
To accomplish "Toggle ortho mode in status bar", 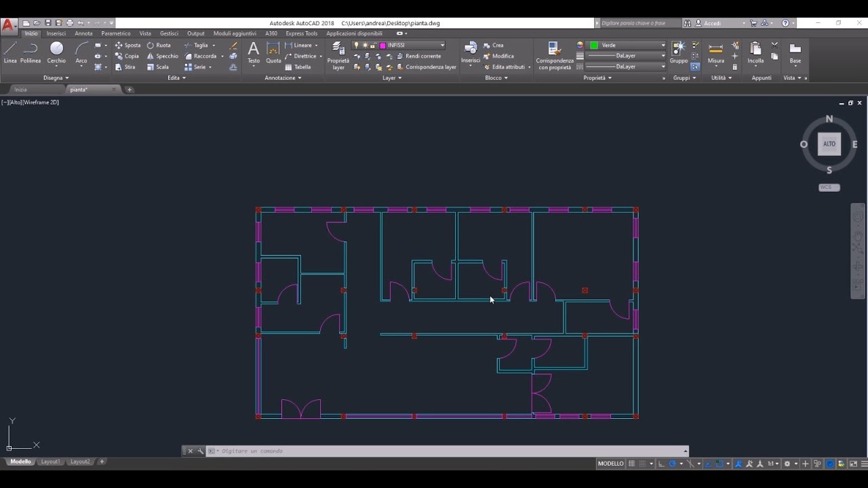I will click(662, 464).
